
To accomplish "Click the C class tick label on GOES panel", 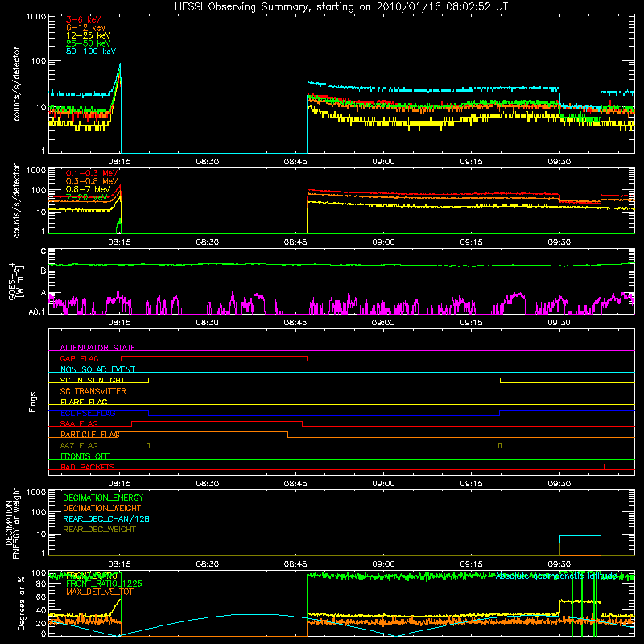I will tap(43, 251).
